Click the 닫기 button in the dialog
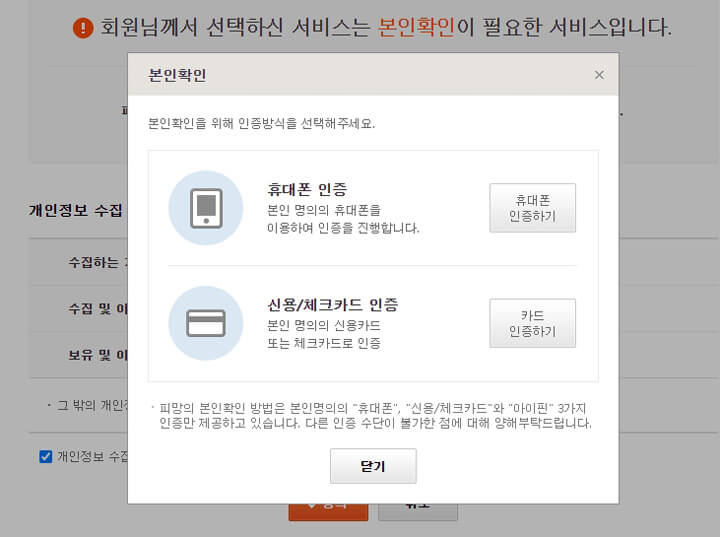720x537 pixels. point(373,466)
